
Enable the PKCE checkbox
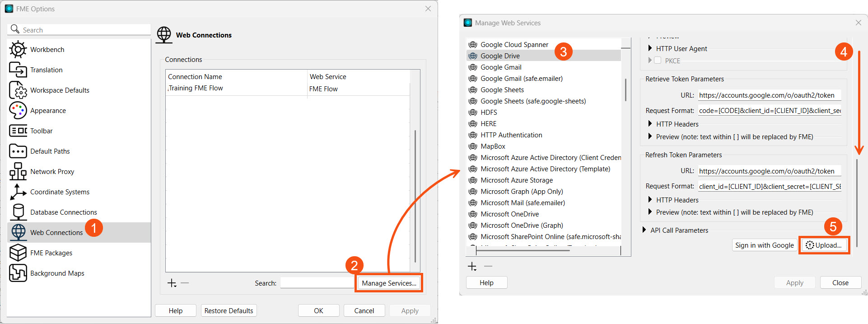point(658,61)
